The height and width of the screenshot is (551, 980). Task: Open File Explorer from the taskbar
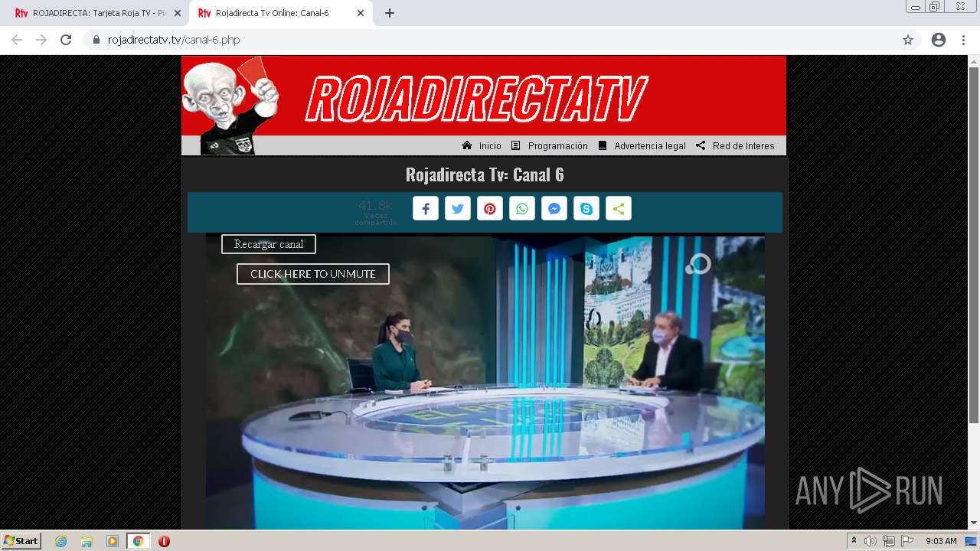(x=87, y=541)
